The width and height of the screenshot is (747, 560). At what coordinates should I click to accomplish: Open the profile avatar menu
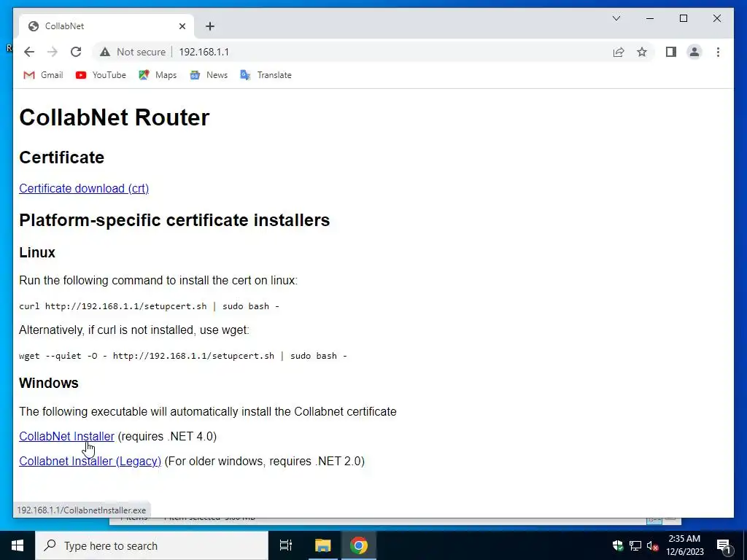coord(694,52)
